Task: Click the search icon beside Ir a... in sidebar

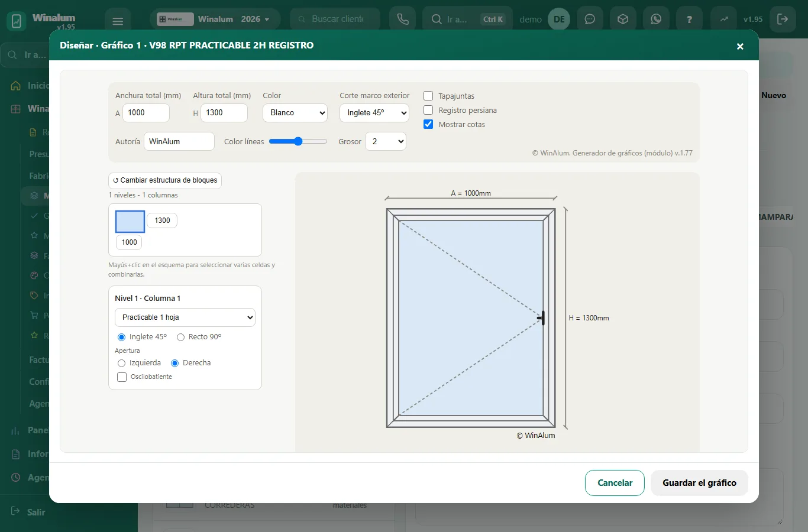Action: point(12,55)
